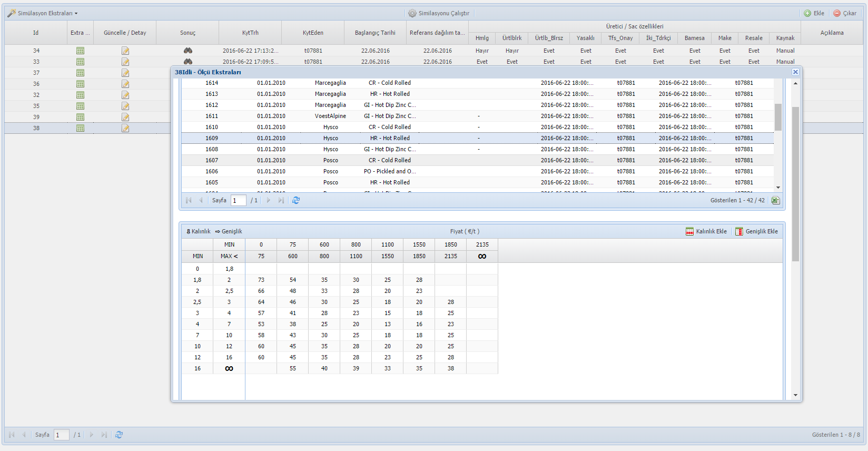Edit details icon for row 32

[x=125, y=95]
